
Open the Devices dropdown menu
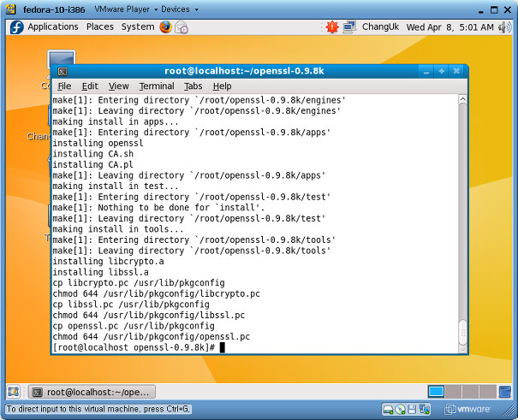pos(180,9)
